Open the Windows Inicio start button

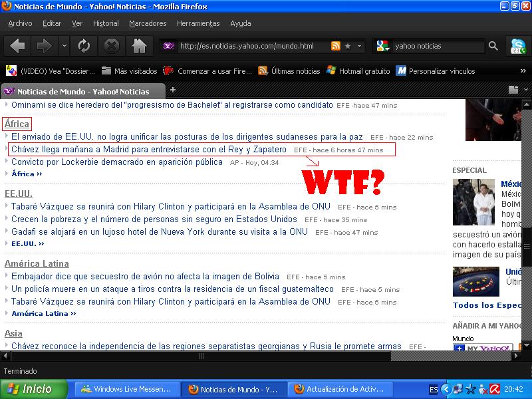[34, 389]
